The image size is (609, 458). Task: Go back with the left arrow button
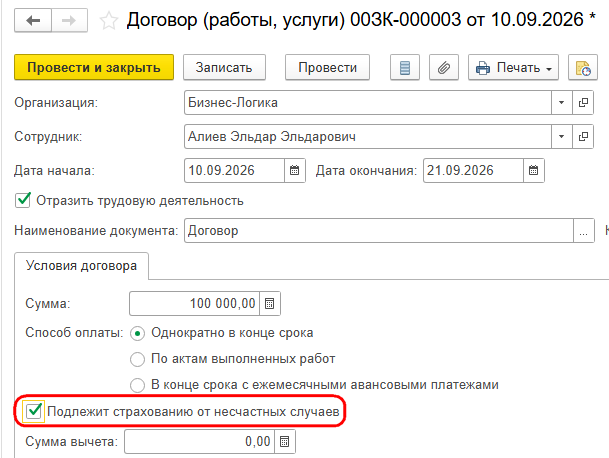point(33,21)
